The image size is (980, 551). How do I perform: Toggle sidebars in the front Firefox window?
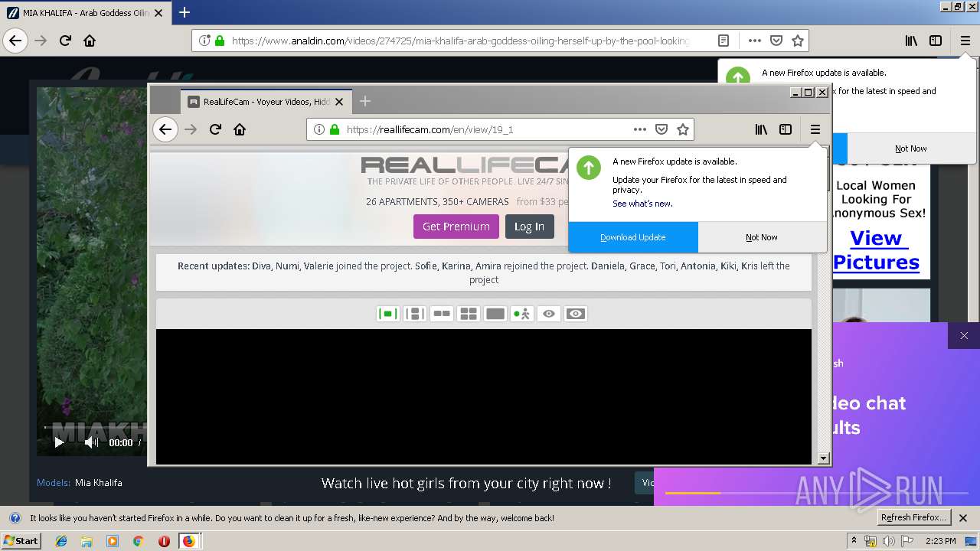[786, 129]
